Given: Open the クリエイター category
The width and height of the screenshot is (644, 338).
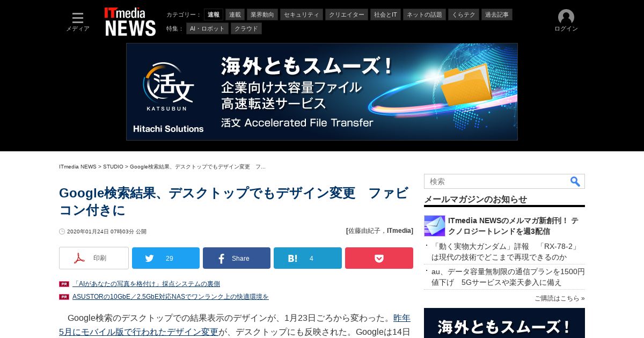Looking at the screenshot, I should (x=347, y=14).
